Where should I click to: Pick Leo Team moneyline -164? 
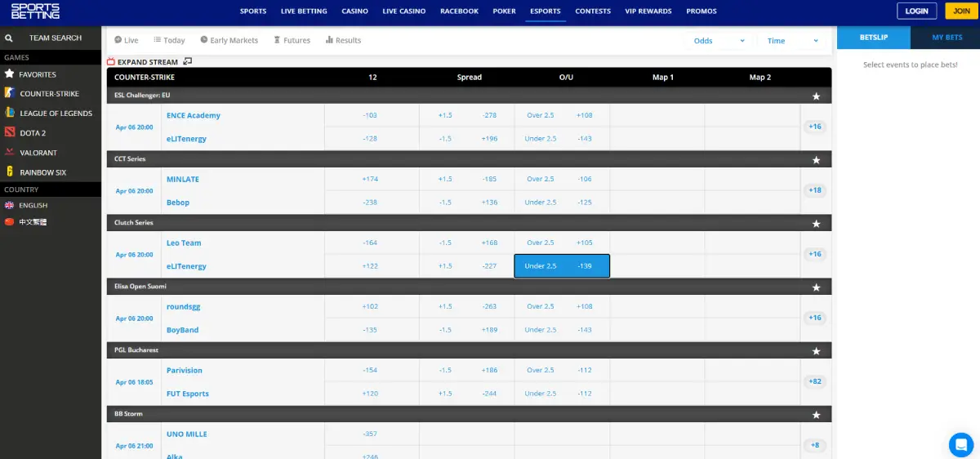click(x=371, y=243)
